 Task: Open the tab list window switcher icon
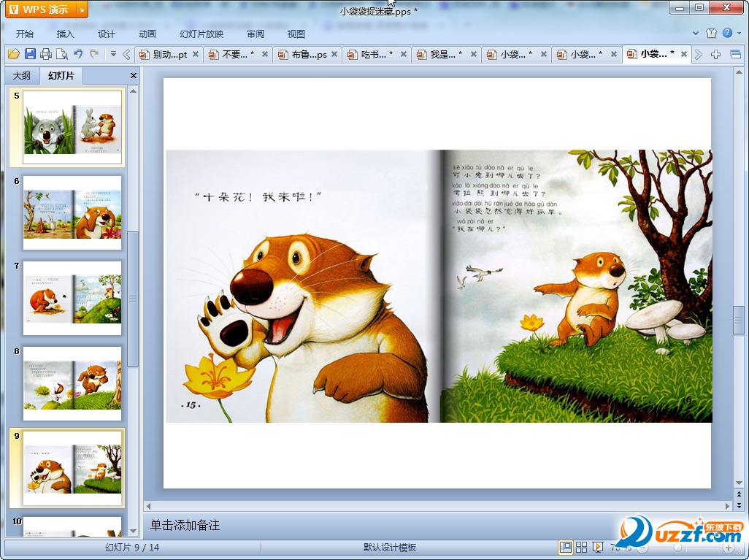736,54
